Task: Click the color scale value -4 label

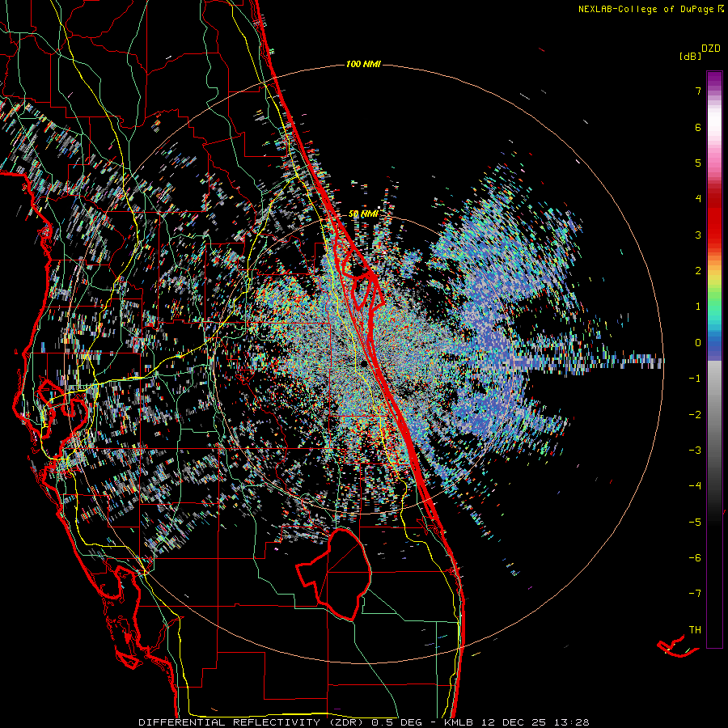Action: pos(695,486)
